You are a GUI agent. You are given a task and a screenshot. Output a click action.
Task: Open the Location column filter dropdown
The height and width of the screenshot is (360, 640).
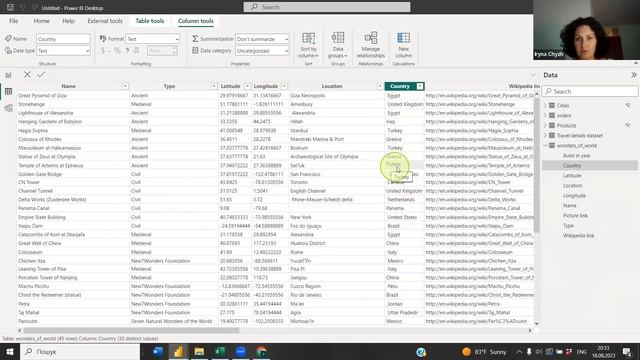pyautogui.click(x=380, y=86)
